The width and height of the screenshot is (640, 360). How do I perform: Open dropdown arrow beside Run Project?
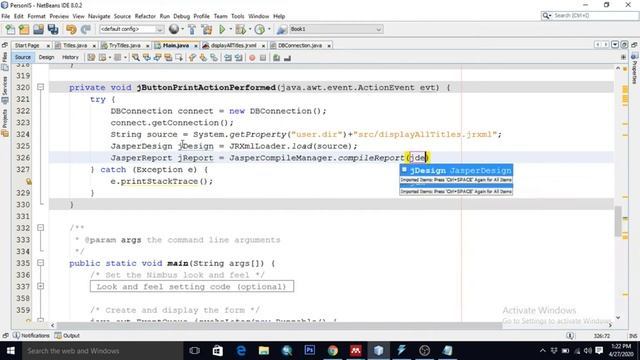[x=231, y=29]
